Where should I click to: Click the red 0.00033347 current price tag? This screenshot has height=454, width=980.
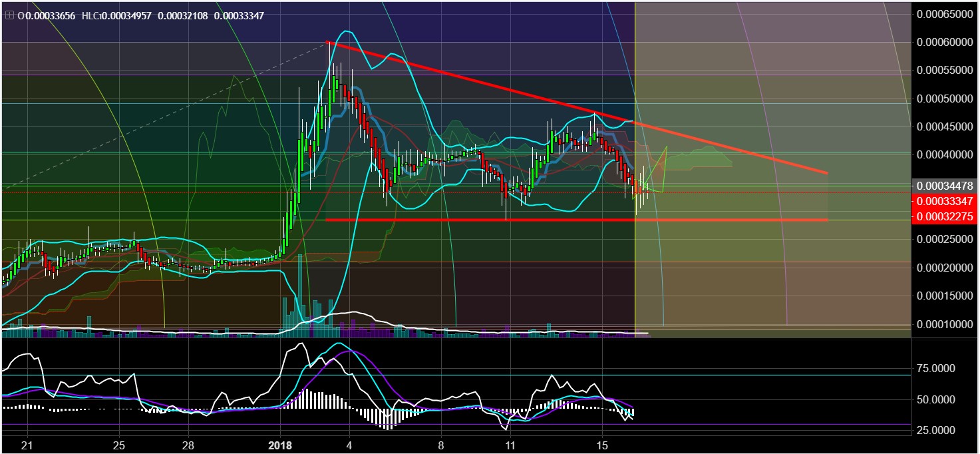pos(945,201)
